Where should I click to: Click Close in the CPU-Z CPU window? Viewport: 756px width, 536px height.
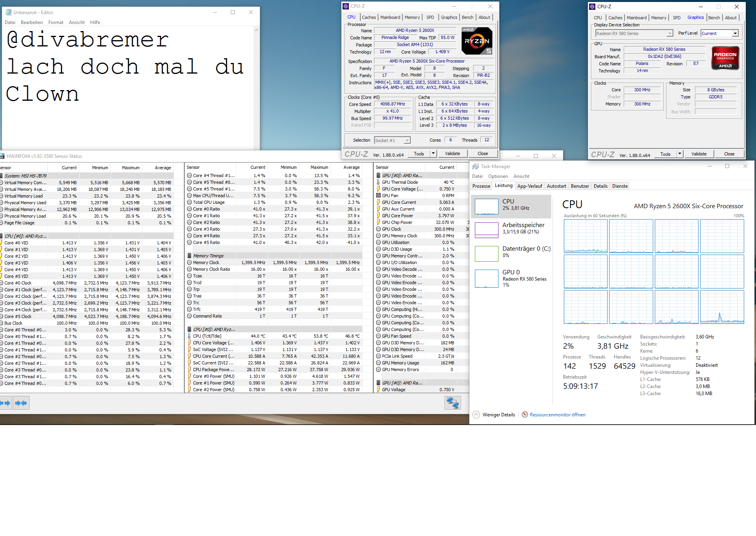click(x=483, y=153)
